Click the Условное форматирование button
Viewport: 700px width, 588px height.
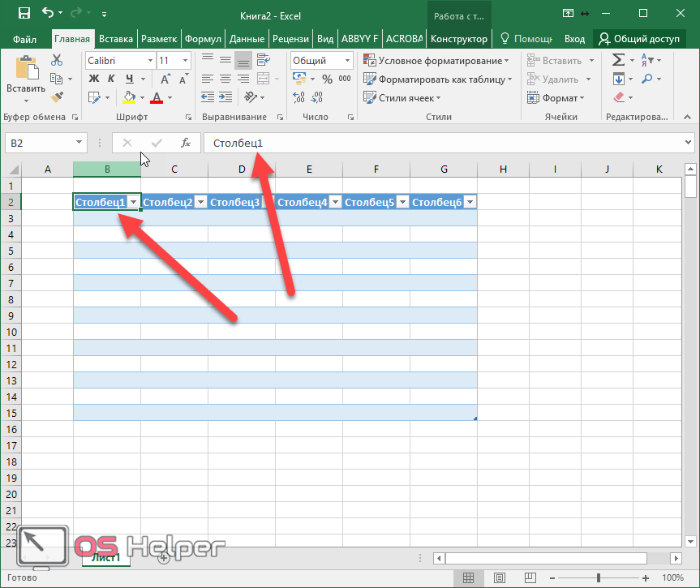(436, 61)
